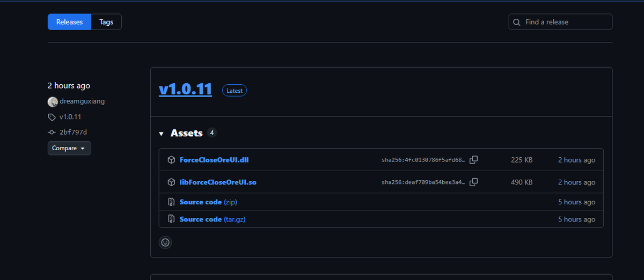644x280 pixels.
Task: Open the v1.0.11 release title link
Action: [185, 89]
